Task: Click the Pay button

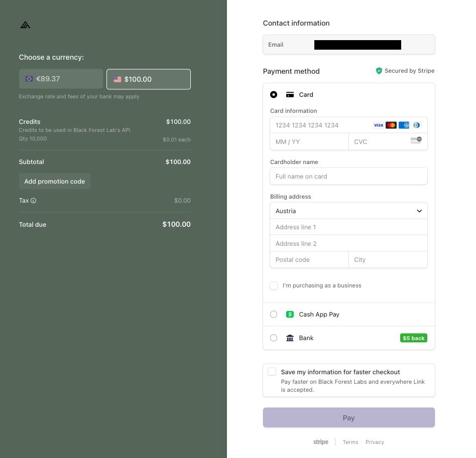Action: click(x=349, y=418)
